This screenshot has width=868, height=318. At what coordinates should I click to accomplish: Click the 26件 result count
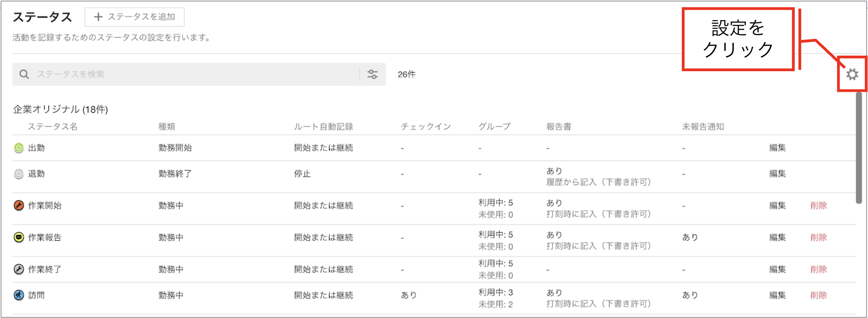407,74
